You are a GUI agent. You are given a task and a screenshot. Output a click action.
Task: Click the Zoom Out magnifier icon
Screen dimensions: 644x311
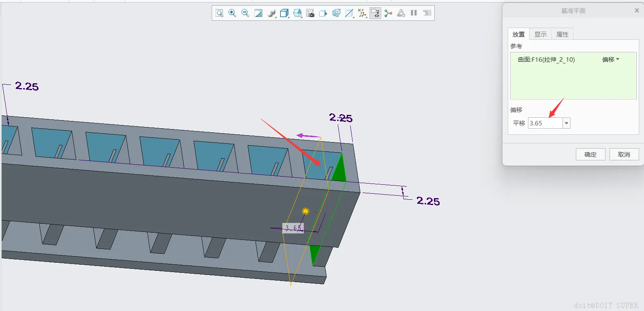(x=245, y=13)
